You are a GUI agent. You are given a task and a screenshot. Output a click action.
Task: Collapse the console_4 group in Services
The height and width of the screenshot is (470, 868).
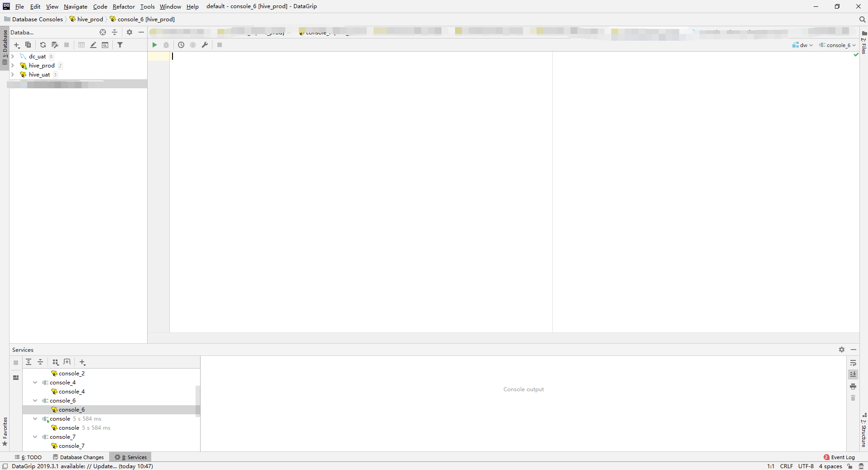point(35,383)
